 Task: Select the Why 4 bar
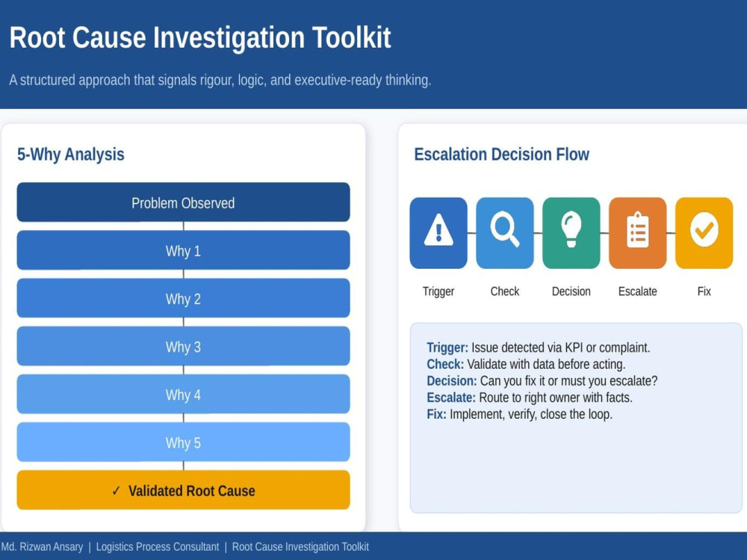(184, 394)
